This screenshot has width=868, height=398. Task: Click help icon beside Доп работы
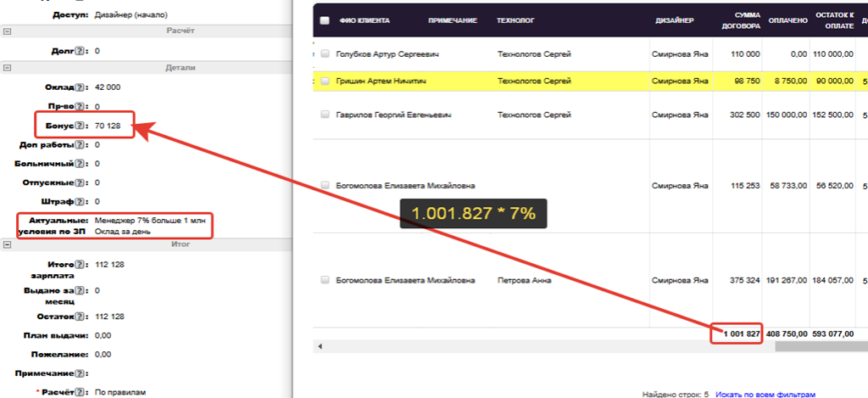81,145
